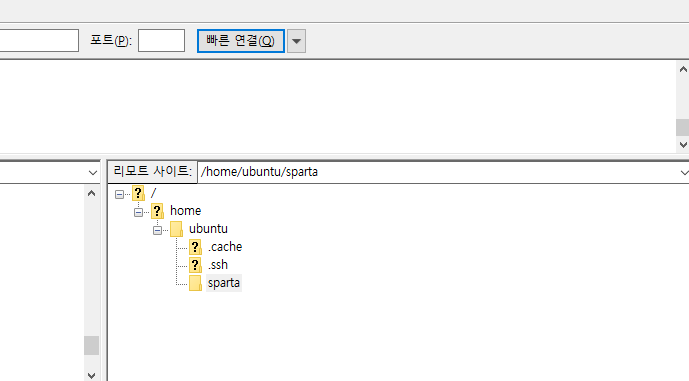Viewport: 689px width, 381px height.
Task: Select the ubuntu directory in remote tree
Action: point(208,229)
